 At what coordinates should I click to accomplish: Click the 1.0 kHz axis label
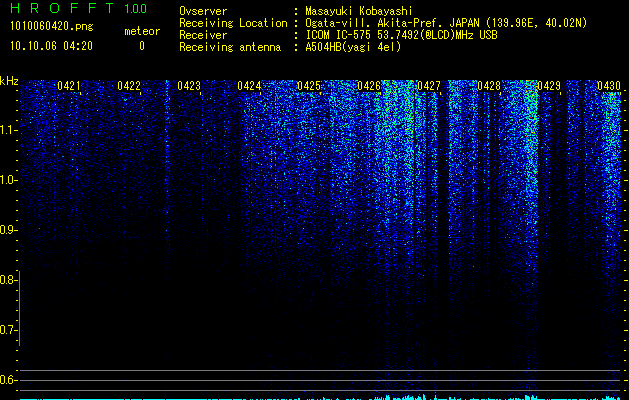8,180
